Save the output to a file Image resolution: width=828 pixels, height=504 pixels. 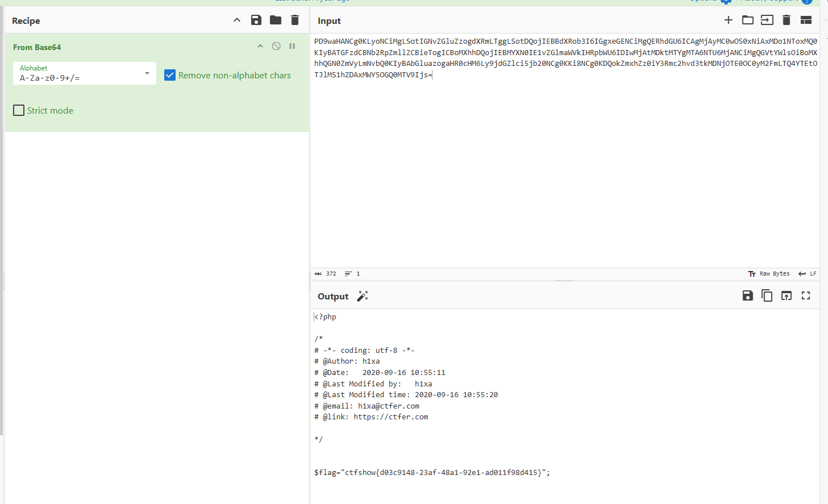(x=748, y=295)
